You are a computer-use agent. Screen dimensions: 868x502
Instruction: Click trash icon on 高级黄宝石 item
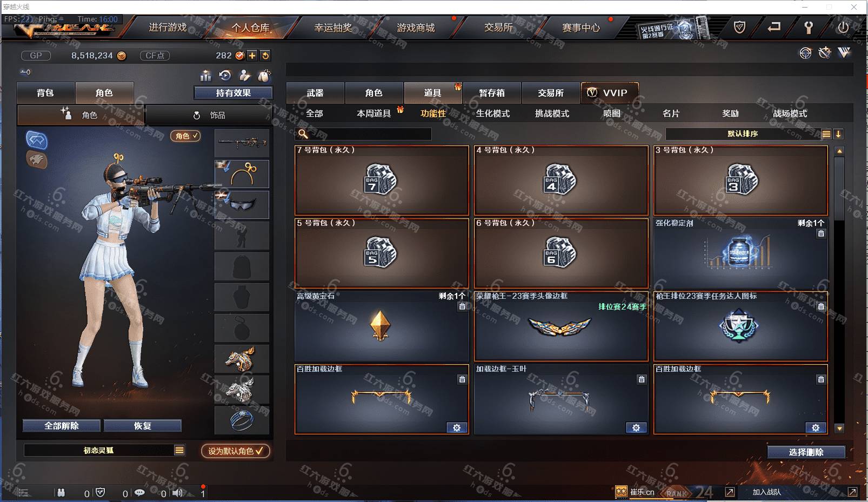pyautogui.click(x=462, y=306)
